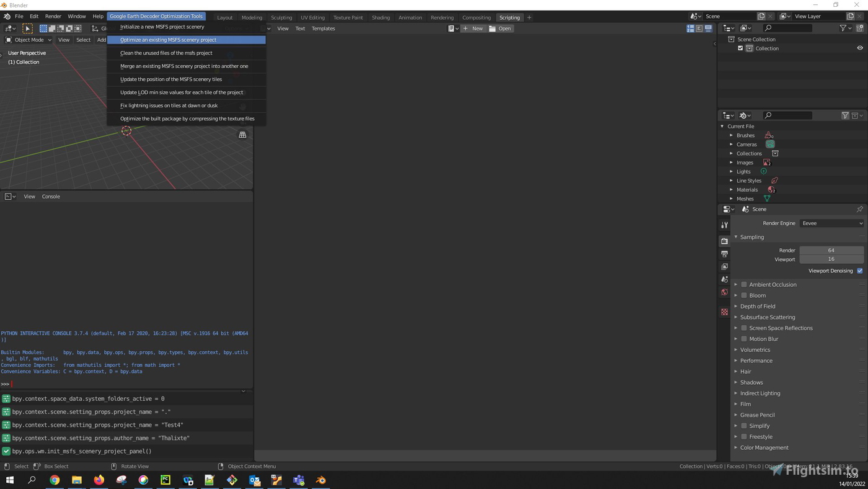Disable the Viewport Denoising checkbox

pos(859,271)
